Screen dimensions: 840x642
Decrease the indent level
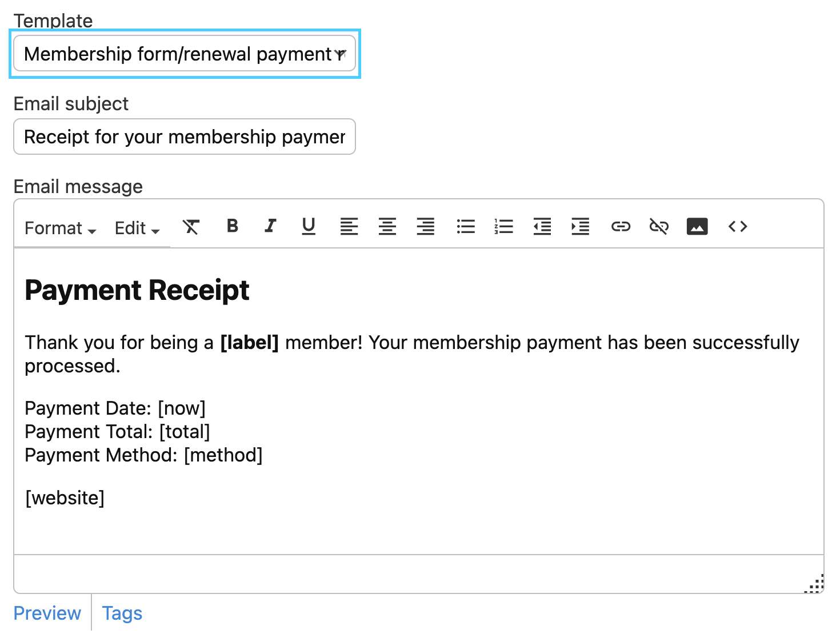[x=542, y=227]
